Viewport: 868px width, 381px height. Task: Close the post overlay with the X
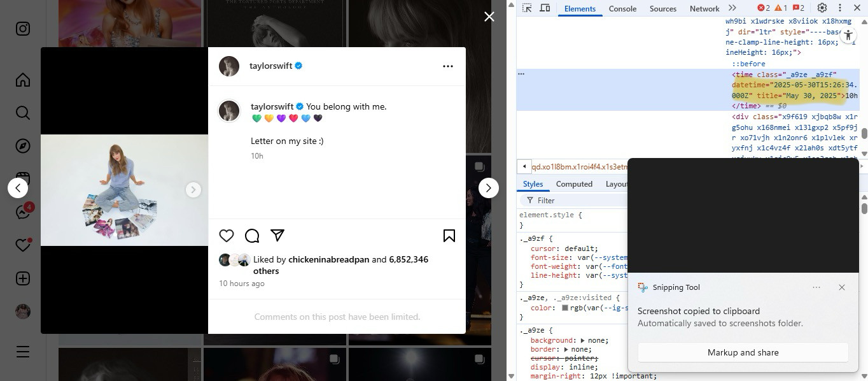tap(489, 17)
